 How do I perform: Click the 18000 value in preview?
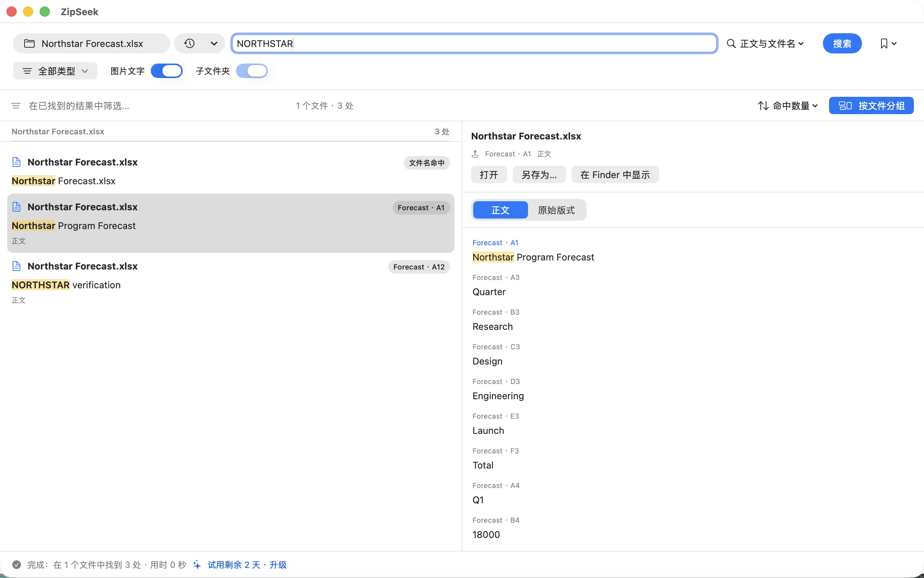[486, 534]
